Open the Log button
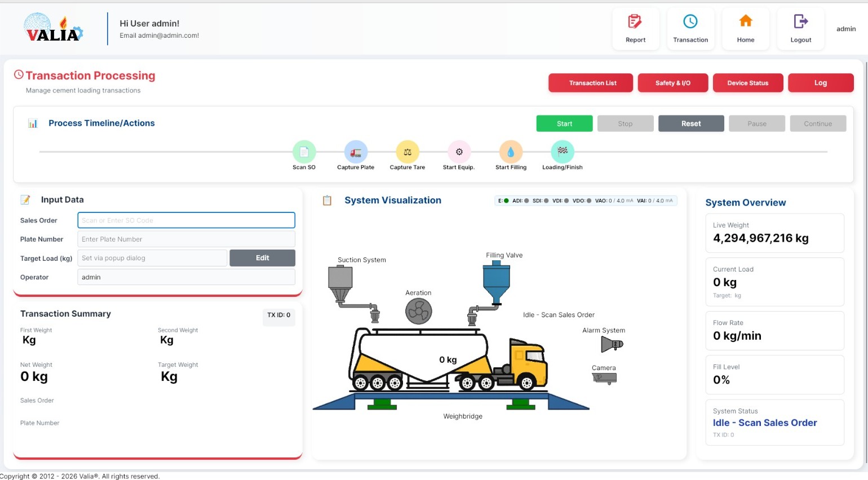Screen dimensions: 868x480 pos(821,83)
